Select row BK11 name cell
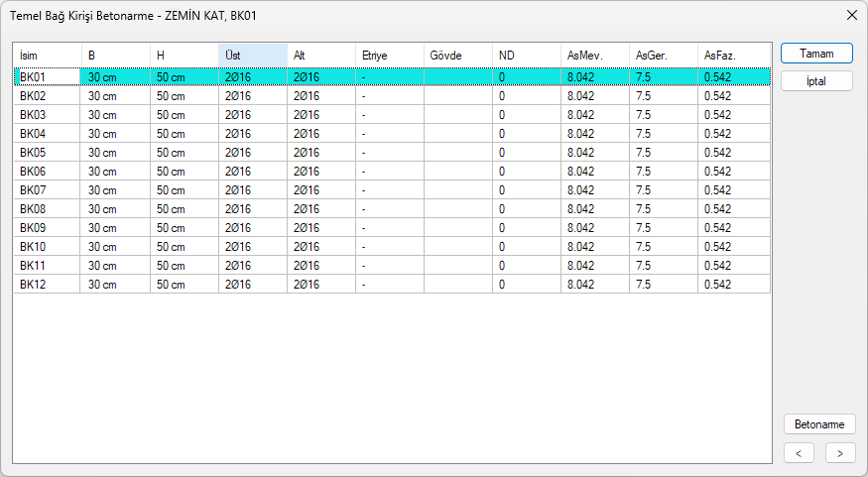Image resolution: width=868 pixels, height=477 pixels. click(47, 265)
